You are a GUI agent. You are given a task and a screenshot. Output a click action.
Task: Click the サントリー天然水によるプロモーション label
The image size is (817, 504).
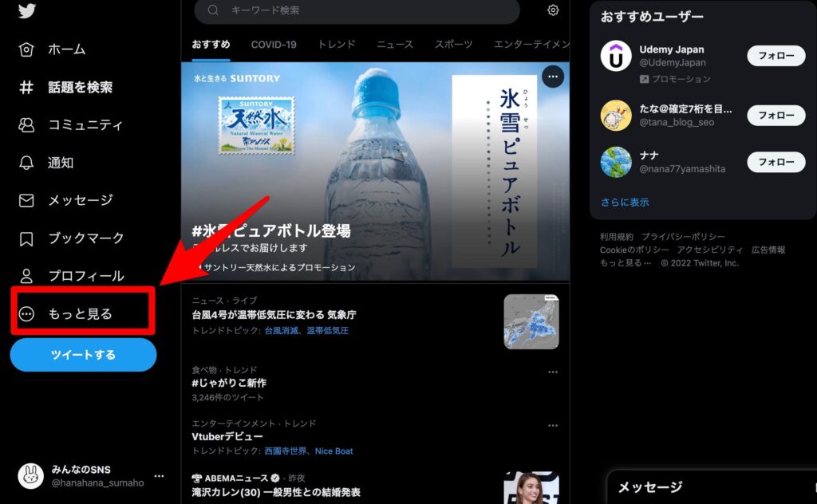[279, 268]
